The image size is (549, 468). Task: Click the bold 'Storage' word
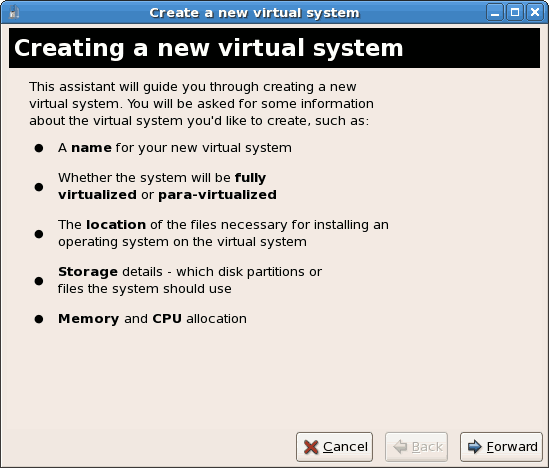tap(88, 272)
